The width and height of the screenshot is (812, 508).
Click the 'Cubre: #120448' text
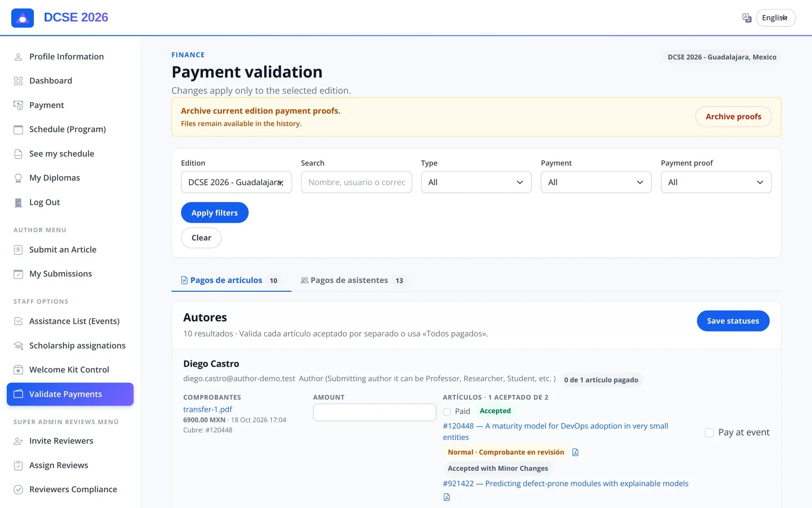click(208, 430)
